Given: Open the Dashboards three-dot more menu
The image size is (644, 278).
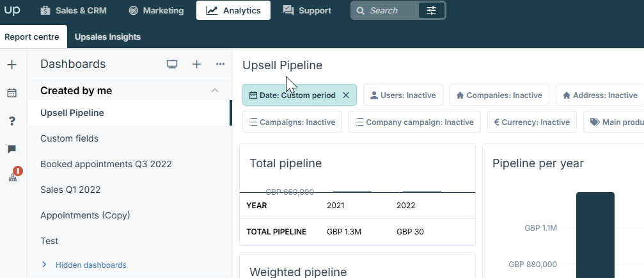Looking at the screenshot, I should (x=220, y=64).
